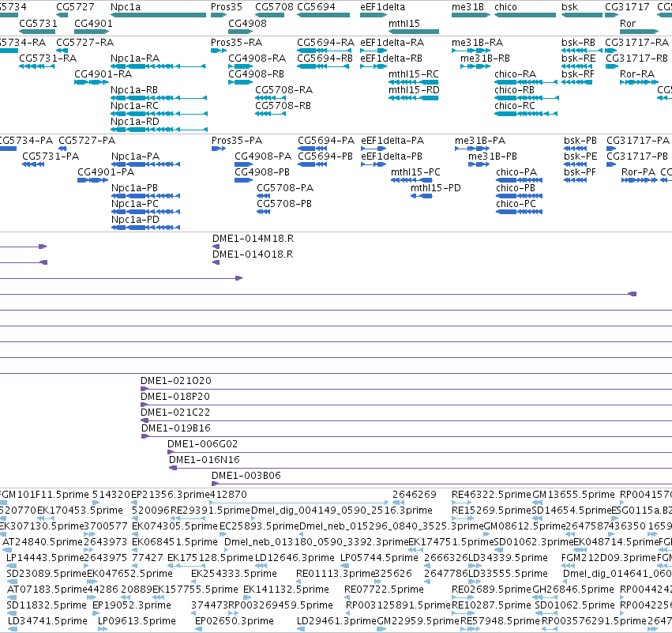
Task: Select the me31B-RB transcript label
Action: pos(485,58)
